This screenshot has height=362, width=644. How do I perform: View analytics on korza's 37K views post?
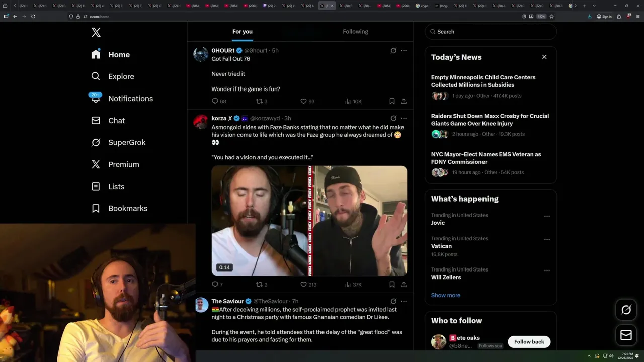coord(353,285)
